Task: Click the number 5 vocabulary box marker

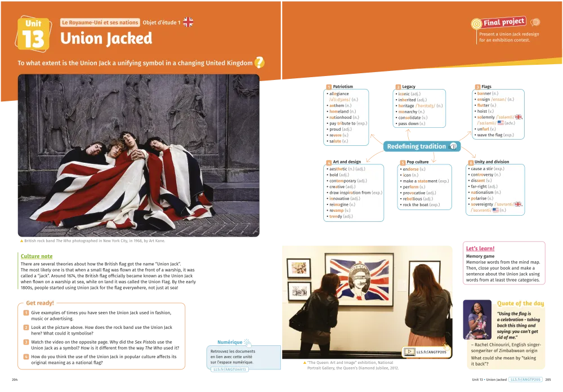Action: tap(401, 162)
